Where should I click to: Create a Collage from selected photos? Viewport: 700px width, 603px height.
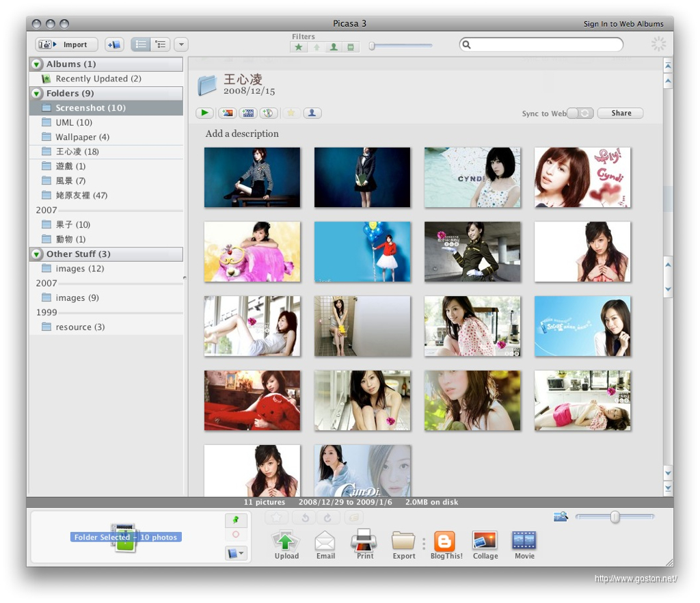click(485, 541)
